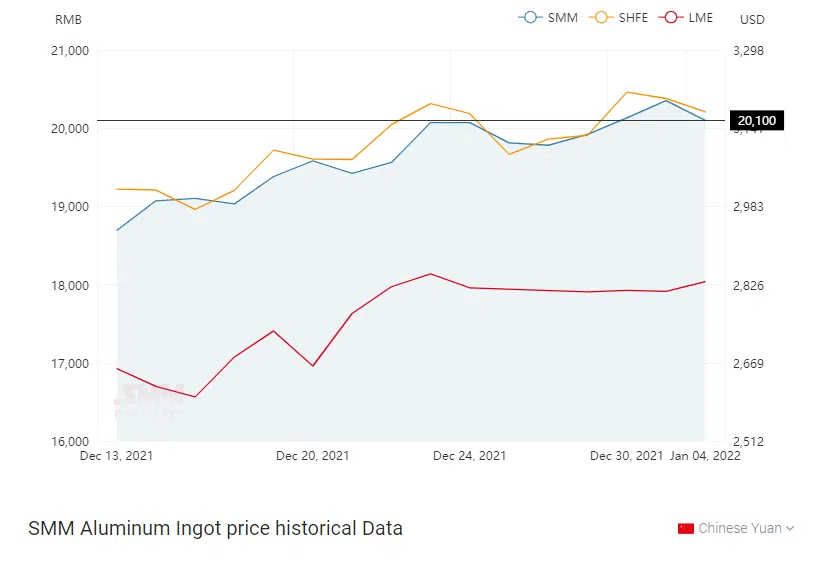The width and height of the screenshot is (826, 586).
Task: Click the chevron arrow beside Chinese Yuan
Action: point(790,528)
